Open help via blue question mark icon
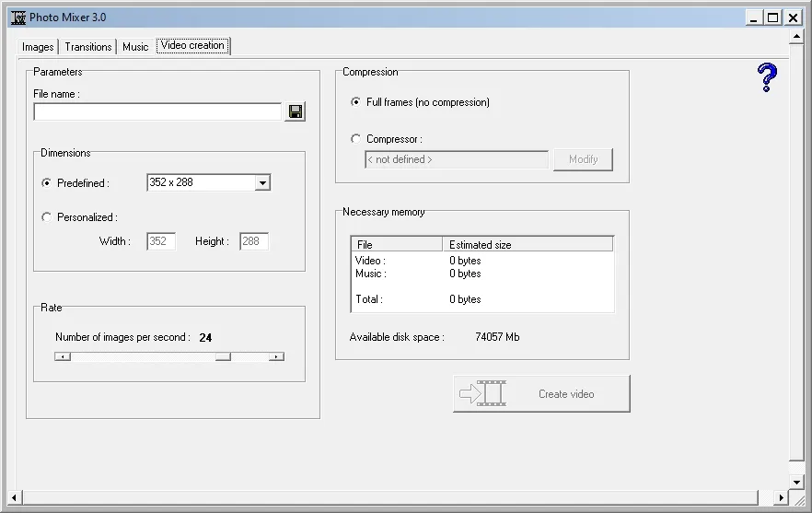Screen dimensions: 812x513 [767, 77]
